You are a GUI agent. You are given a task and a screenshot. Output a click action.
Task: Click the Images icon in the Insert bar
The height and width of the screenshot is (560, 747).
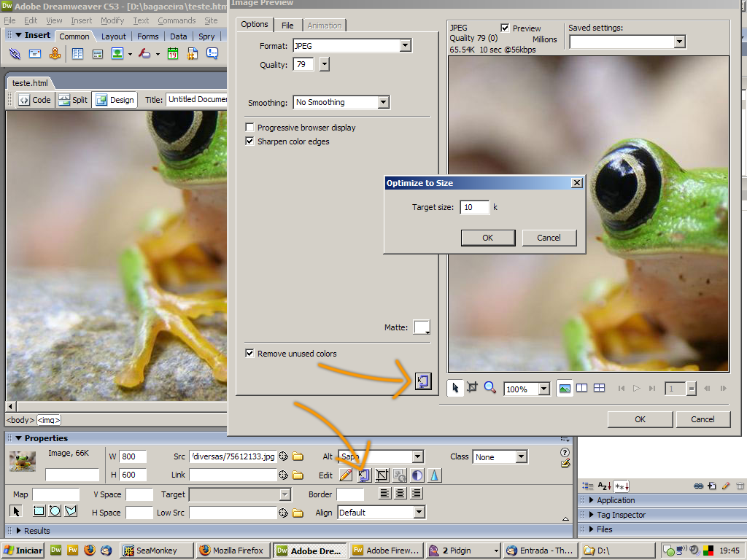117,54
